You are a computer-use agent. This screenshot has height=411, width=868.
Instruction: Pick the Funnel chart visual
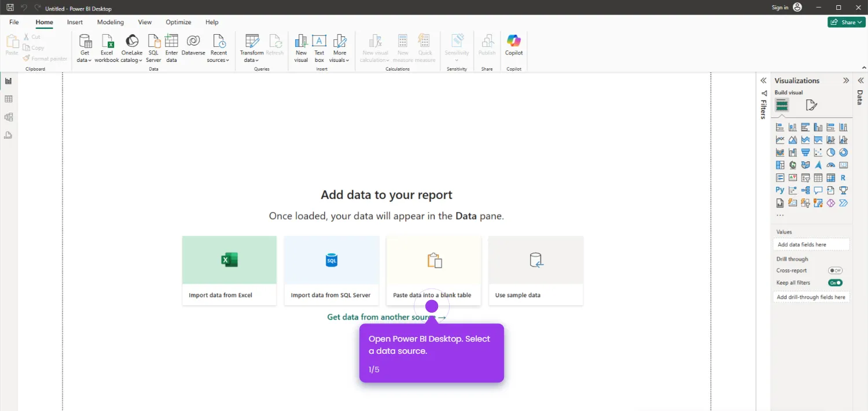(x=806, y=153)
